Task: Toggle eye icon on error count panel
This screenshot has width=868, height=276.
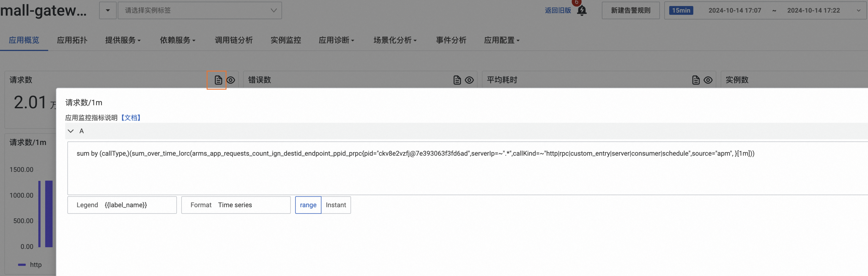Action: click(x=469, y=80)
